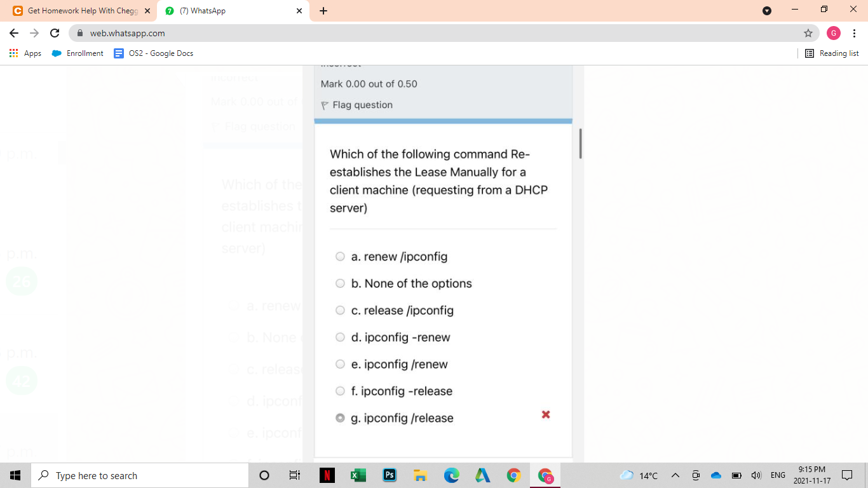868x488 pixels.
Task: Open the volume control in the tray
Action: (x=756, y=475)
